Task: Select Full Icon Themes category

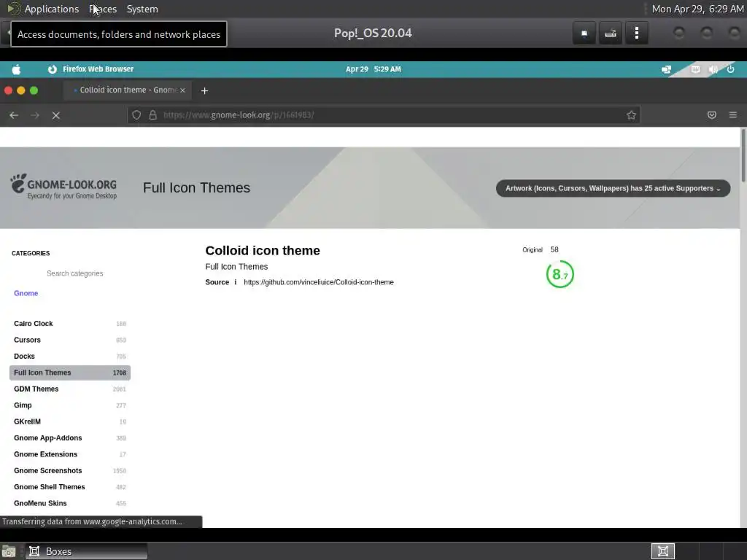Action: coord(69,373)
